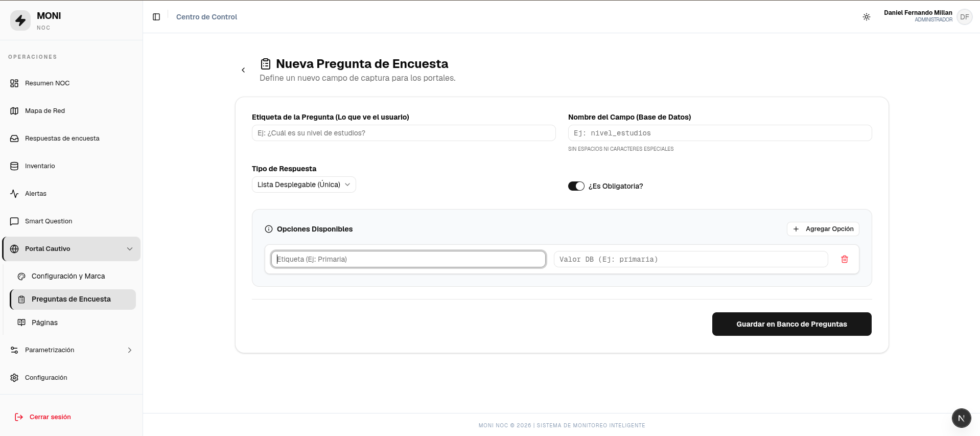Go to Smart Question
The image size is (980, 436).
[x=71, y=221]
